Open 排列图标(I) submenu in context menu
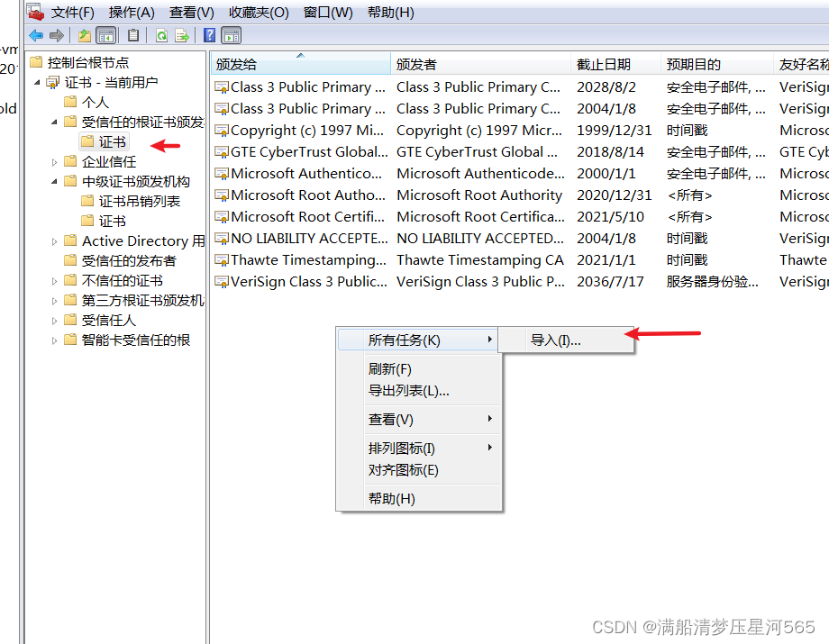 (419, 448)
